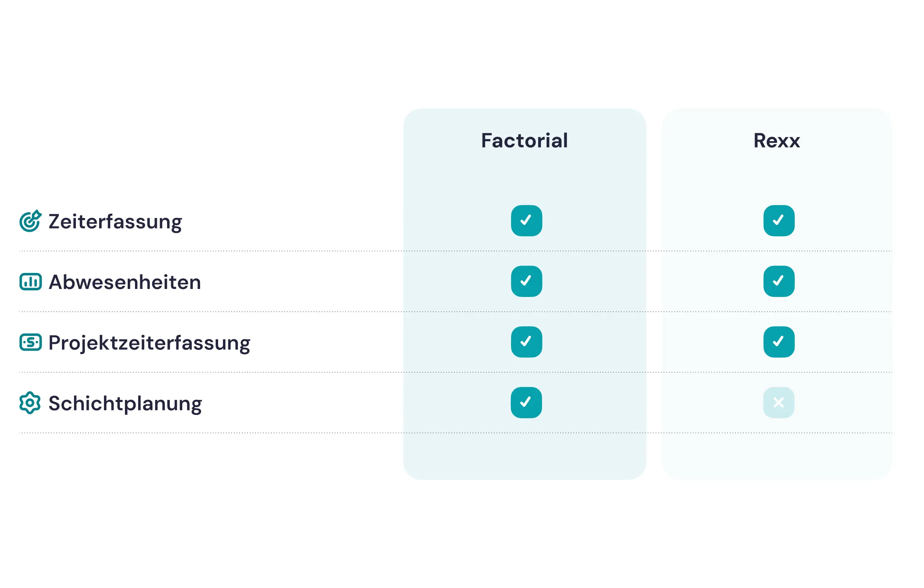The height and width of the screenshot is (588, 924).
Task: Click the Zeiterfassung feature label
Action: click(115, 222)
